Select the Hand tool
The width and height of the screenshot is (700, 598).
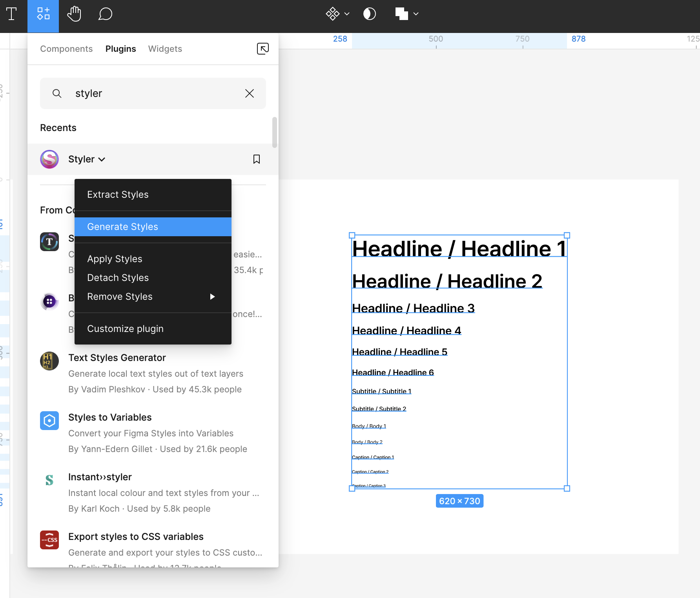(x=74, y=14)
